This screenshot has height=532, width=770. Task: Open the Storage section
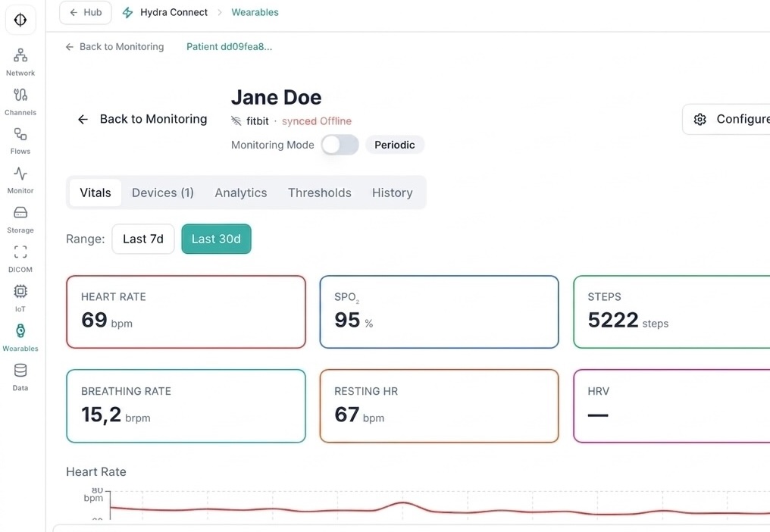(x=20, y=214)
